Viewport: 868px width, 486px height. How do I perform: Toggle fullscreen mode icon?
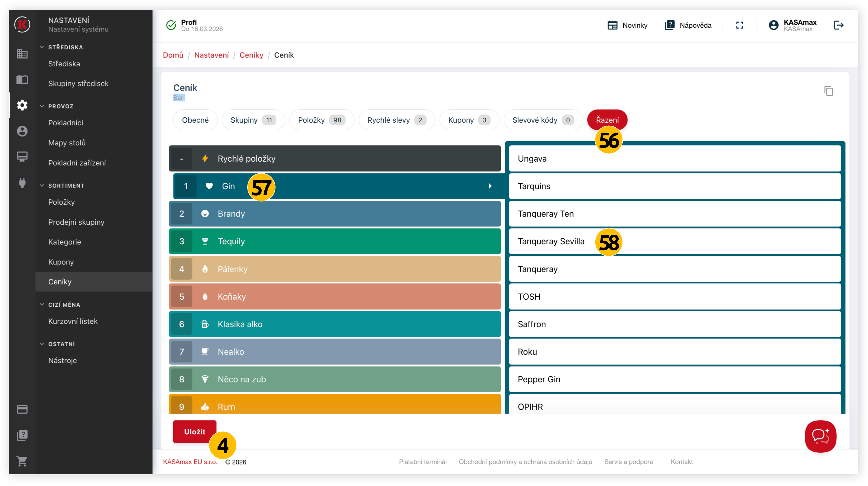click(x=739, y=25)
